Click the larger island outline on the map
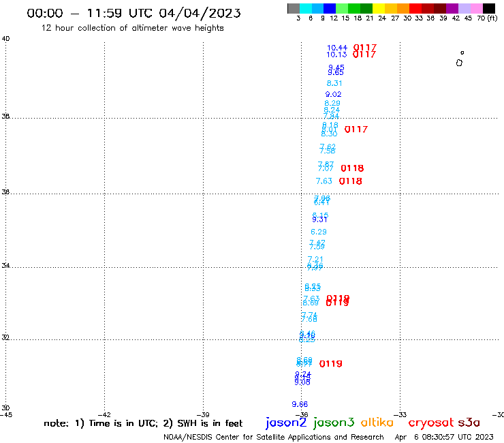This screenshot has height=443, width=504. click(459, 63)
